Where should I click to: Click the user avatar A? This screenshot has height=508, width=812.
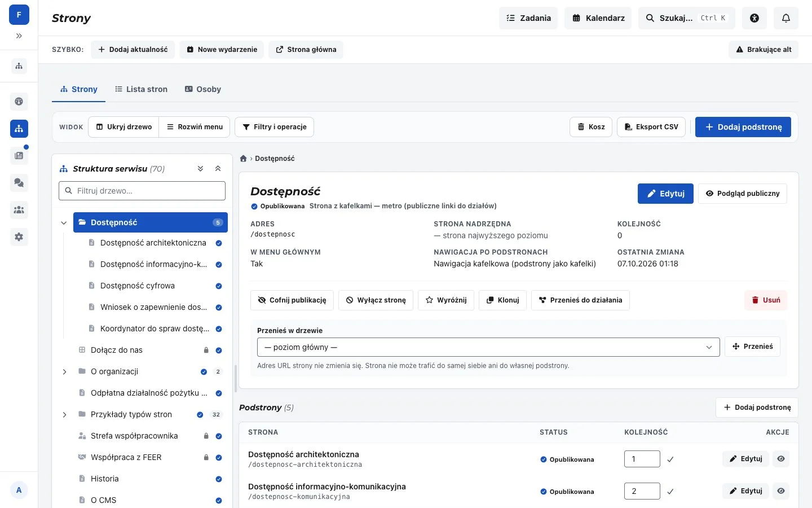tap(19, 490)
